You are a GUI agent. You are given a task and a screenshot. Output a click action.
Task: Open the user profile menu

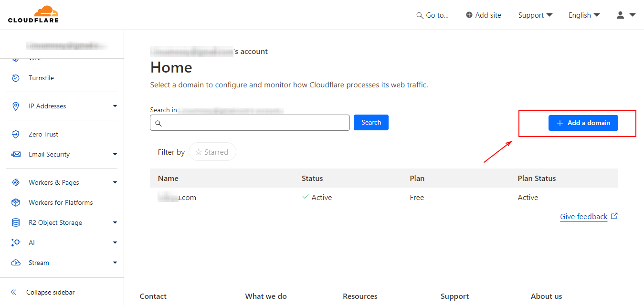pyautogui.click(x=626, y=15)
